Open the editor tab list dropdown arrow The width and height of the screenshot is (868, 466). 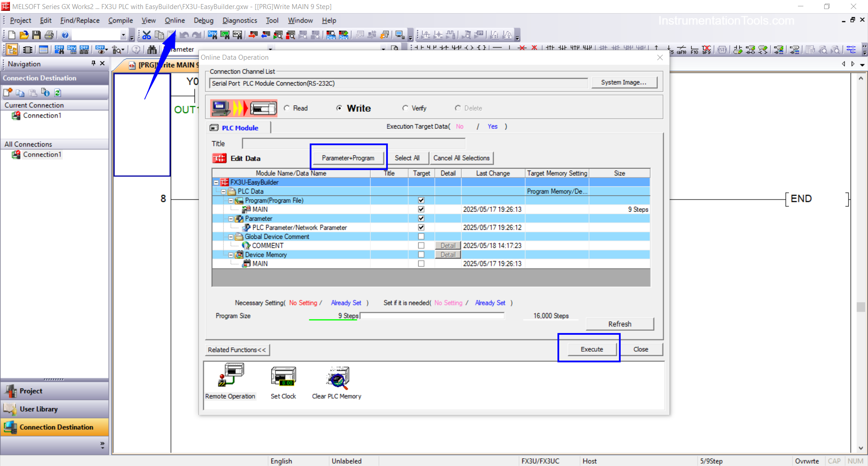coord(862,64)
